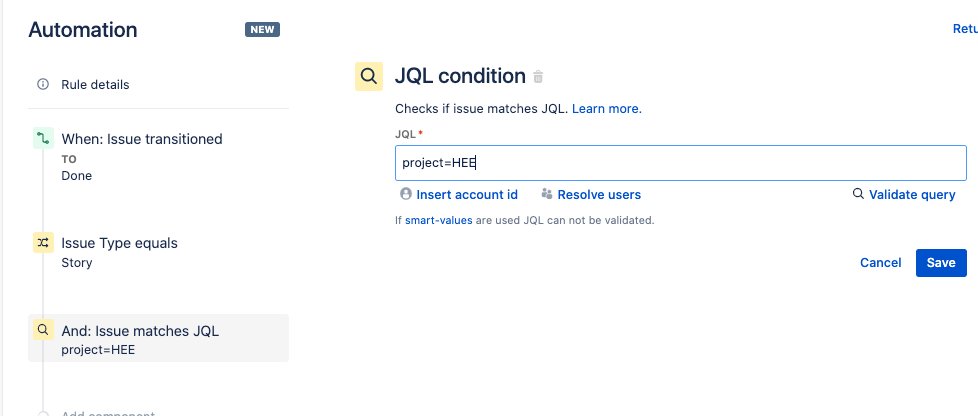The height and width of the screenshot is (416, 978).
Task: Click the large JQL condition search icon
Action: [x=369, y=77]
